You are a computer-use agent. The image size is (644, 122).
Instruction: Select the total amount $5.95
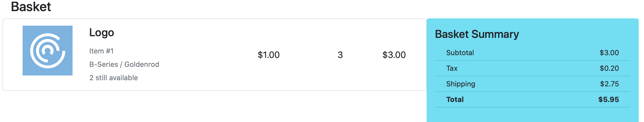(x=609, y=99)
